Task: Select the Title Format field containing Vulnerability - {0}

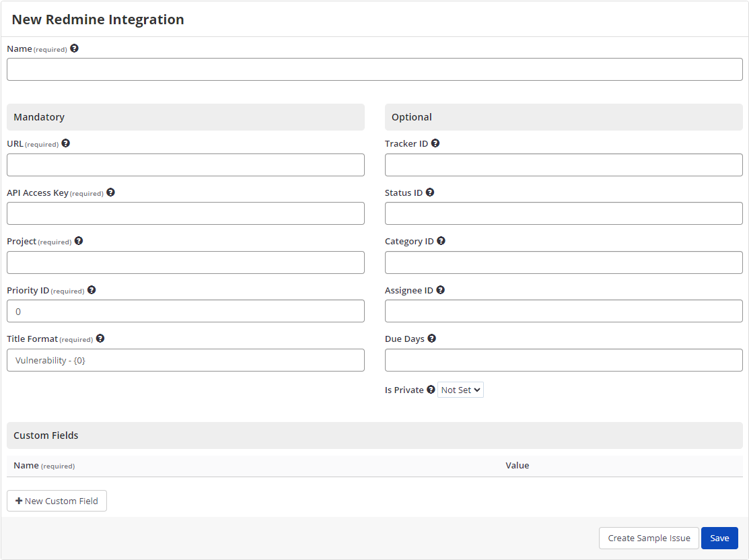Action: click(x=186, y=359)
